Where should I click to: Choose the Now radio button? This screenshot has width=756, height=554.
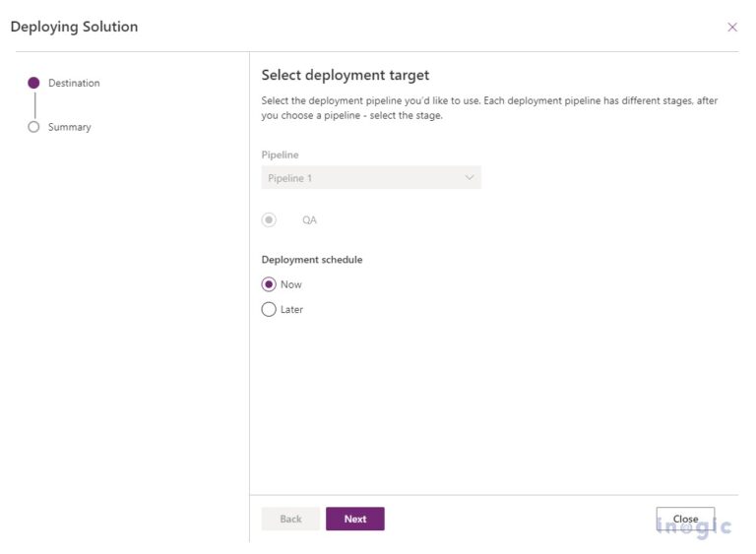[269, 284]
